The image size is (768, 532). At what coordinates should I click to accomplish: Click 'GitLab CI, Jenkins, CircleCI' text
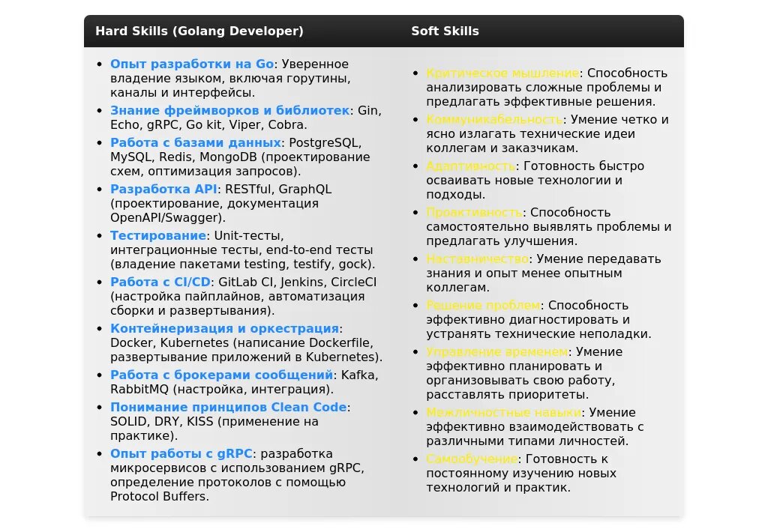pos(297,282)
